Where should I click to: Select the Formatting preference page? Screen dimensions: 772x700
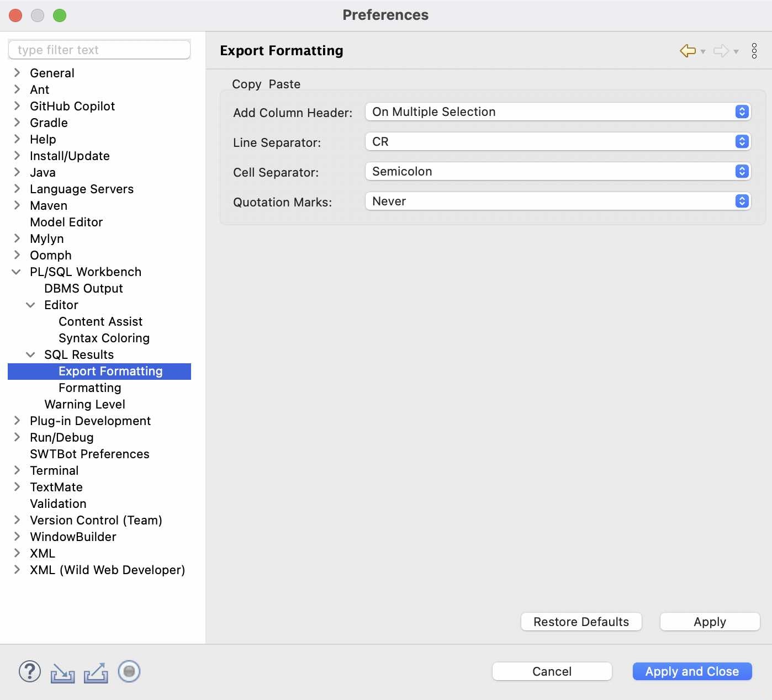coord(89,388)
